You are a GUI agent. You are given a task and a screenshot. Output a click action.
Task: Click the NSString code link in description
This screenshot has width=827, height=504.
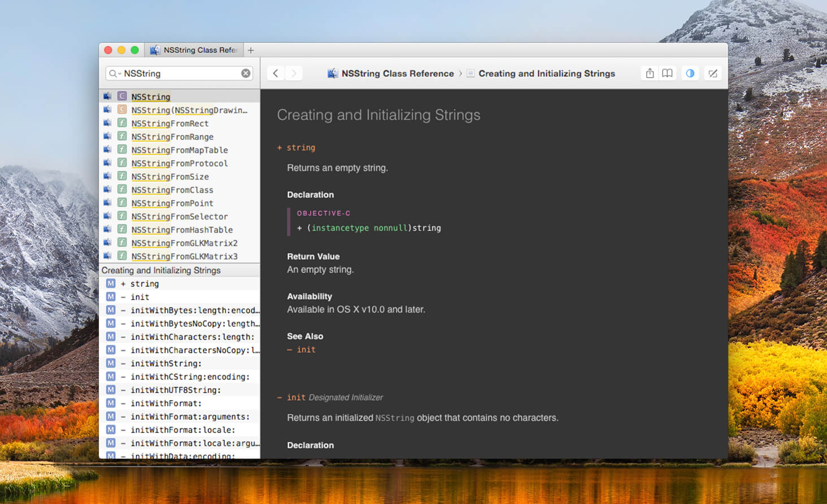(395, 418)
